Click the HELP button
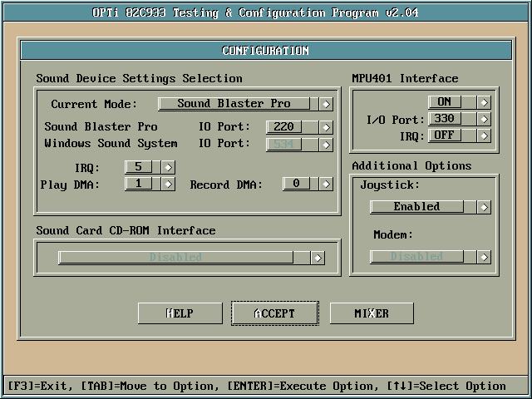532x399 pixels. (180, 313)
